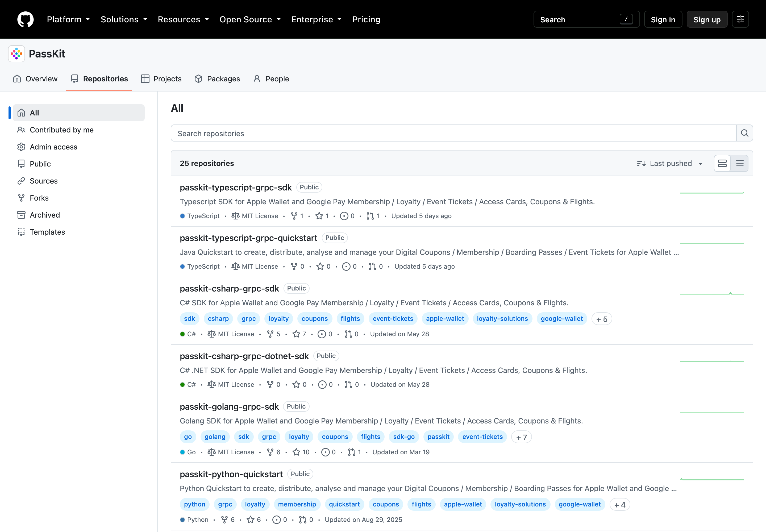Expand the Resources menu

tap(183, 19)
